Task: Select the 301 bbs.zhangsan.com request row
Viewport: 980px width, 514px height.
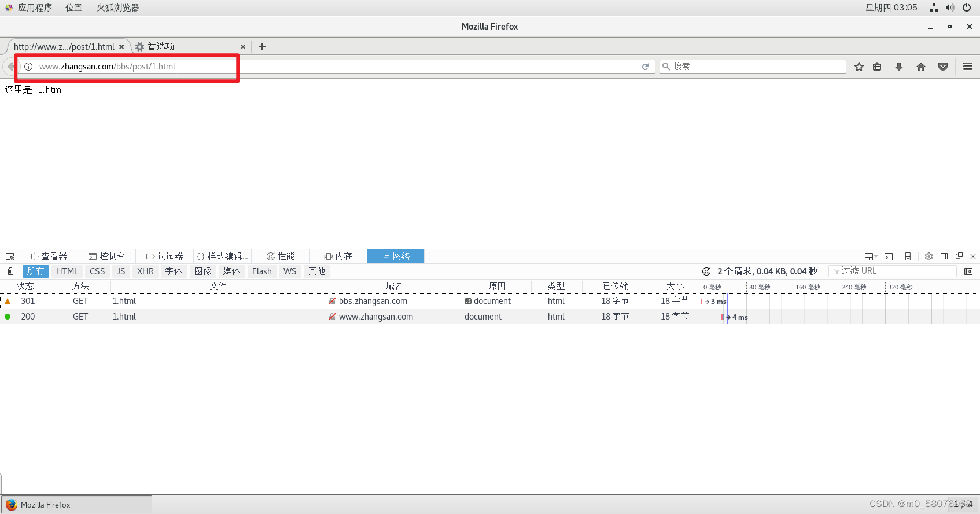Action: [489, 301]
